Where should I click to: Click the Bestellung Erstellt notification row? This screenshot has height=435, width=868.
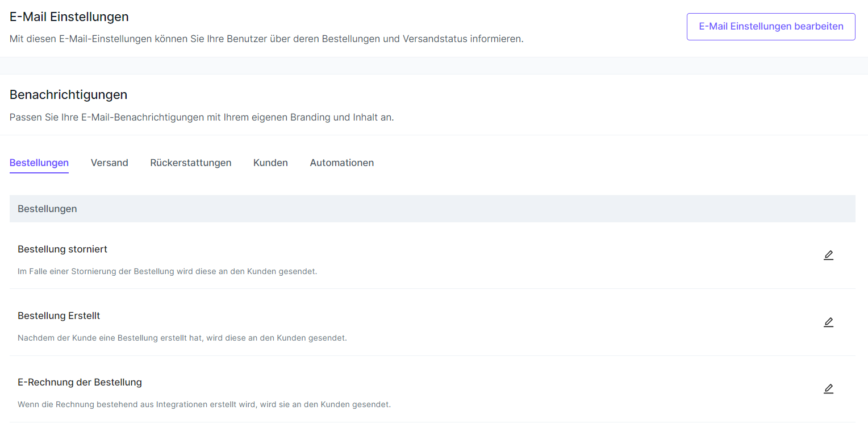tap(59, 316)
